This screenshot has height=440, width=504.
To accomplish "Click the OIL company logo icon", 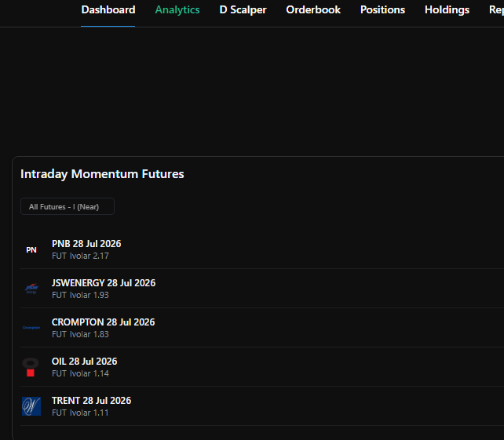I will (31, 367).
